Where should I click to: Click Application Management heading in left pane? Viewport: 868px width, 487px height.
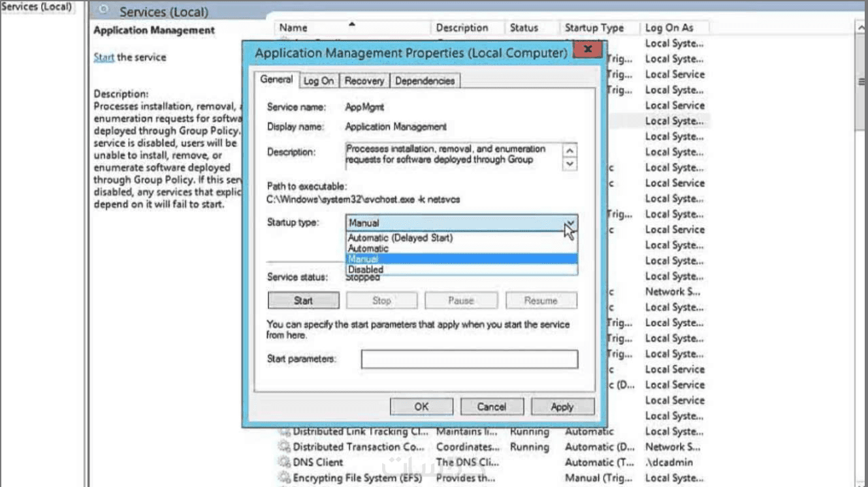point(154,30)
